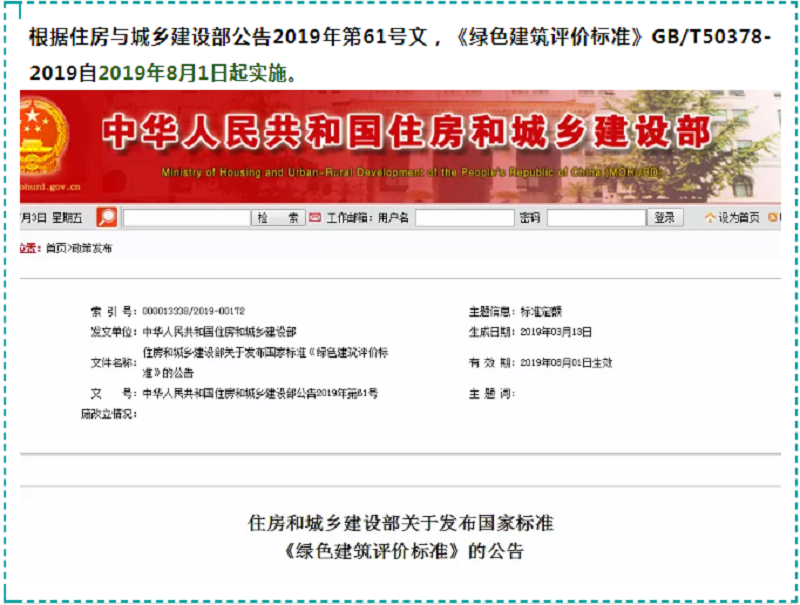The image size is (800, 605).
Task: Click the 主题信息 value 标准定额
Action: pyautogui.click(x=541, y=311)
